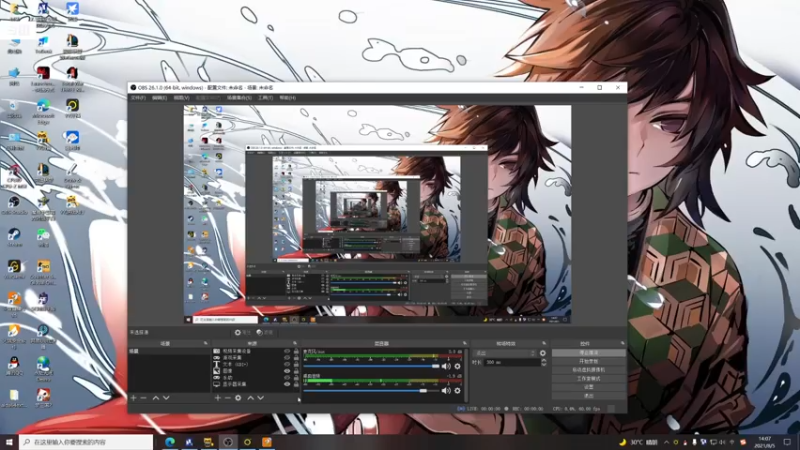Move the scene up with the arrow

pos(156,397)
